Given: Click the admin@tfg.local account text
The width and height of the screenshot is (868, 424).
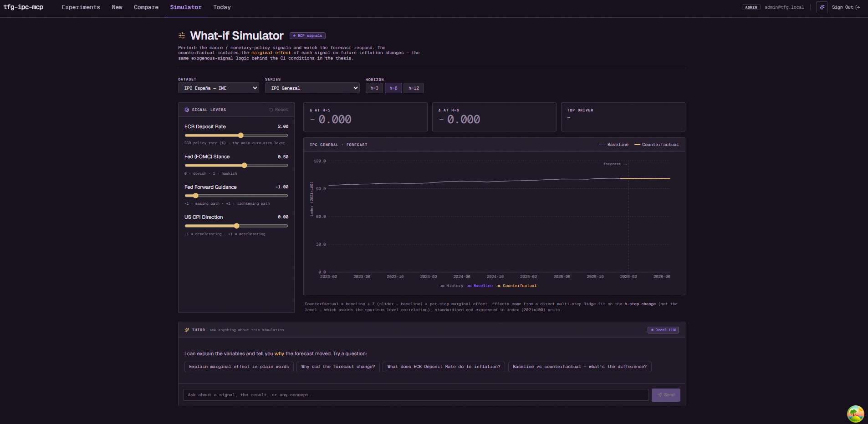Looking at the screenshot, I should coord(784,7).
